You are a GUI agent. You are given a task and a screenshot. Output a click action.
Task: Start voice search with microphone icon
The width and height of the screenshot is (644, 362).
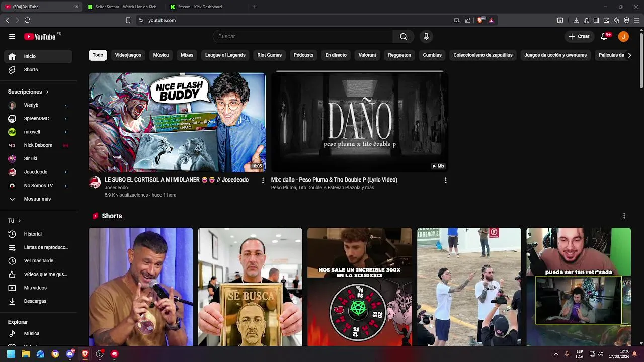(x=426, y=36)
